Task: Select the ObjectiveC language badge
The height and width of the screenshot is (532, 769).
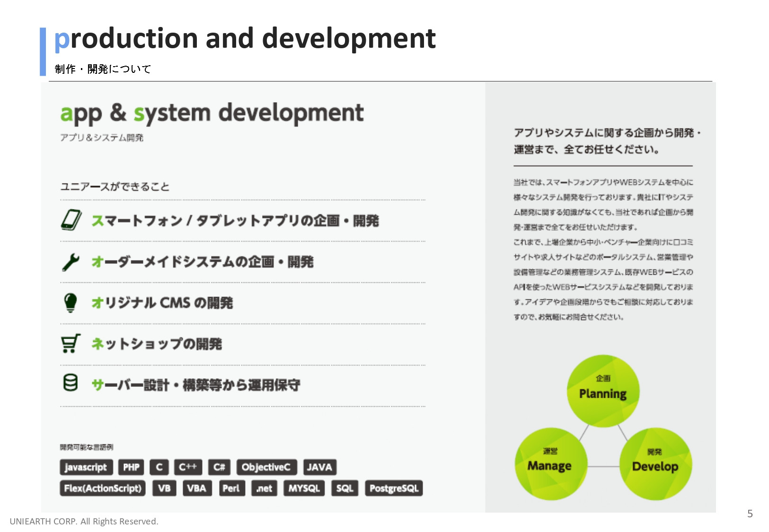Action: (x=266, y=467)
